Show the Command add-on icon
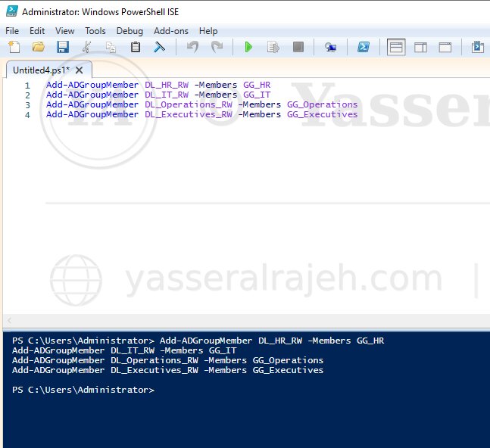Viewport: 490px width, 448px height. pos(477,47)
